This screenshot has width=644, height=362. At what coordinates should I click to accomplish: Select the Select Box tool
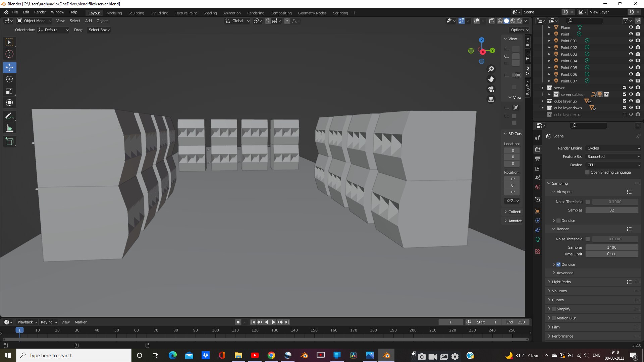[x=9, y=42]
